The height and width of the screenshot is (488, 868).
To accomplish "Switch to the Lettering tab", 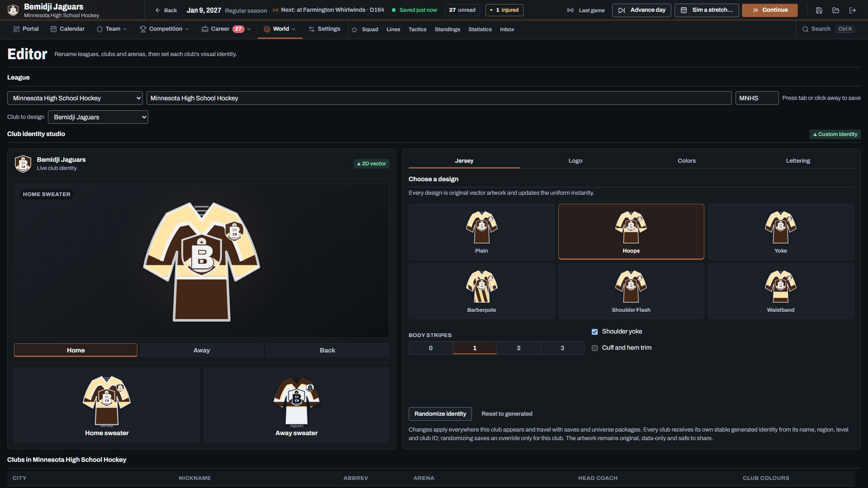I will pos(798,161).
